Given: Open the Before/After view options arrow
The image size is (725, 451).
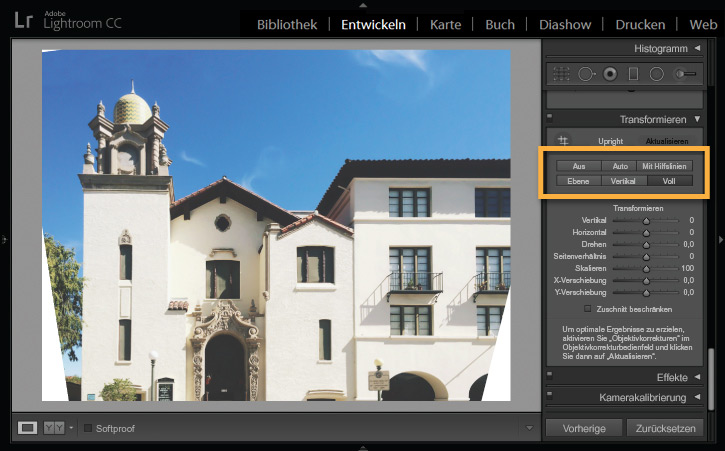Looking at the screenshot, I should (71, 428).
